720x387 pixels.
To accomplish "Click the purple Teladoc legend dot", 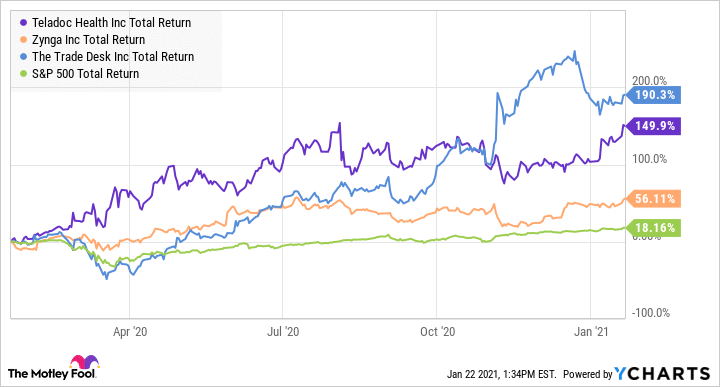I will tap(24, 23).
